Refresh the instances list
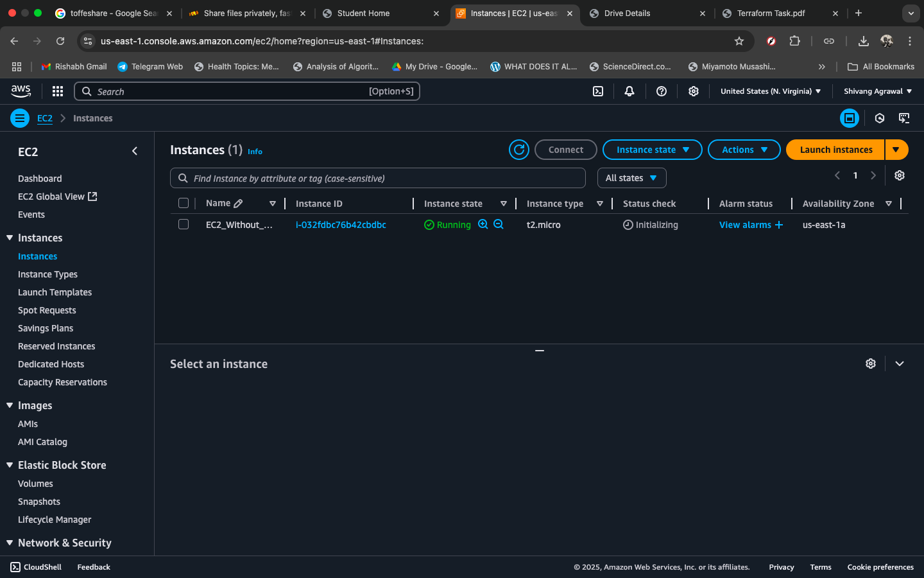The width and height of the screenshot is (924, 578). point(518,150)
